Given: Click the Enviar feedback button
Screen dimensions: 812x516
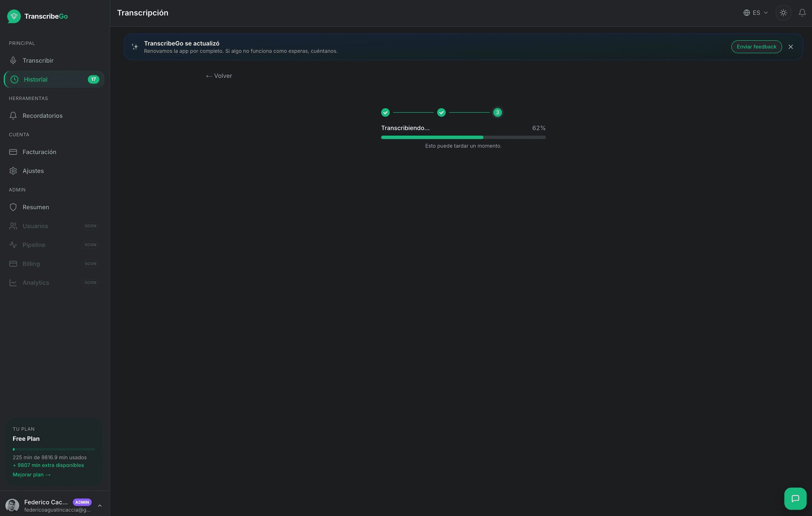Looking at the screenshot, I should [756, 47].
